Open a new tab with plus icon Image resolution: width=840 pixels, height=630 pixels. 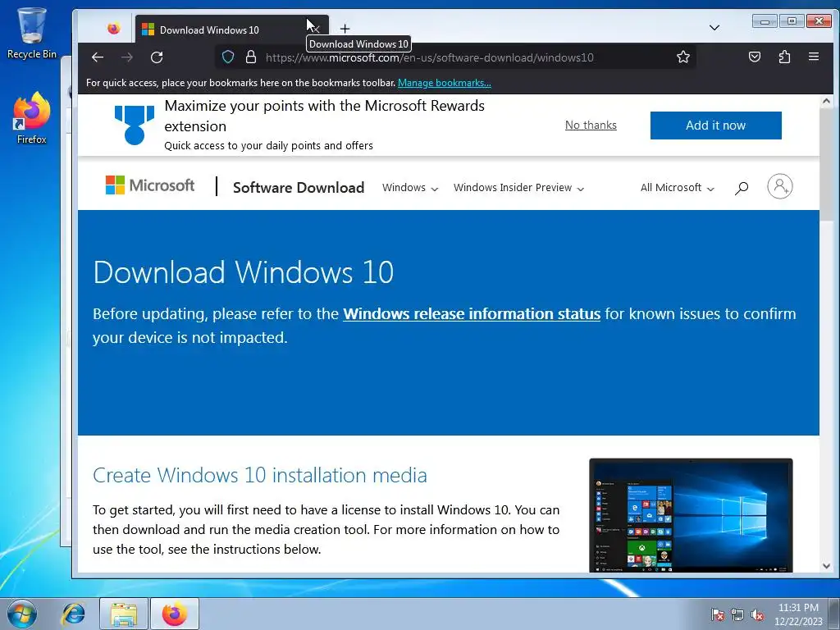click(x=345, y=29)
